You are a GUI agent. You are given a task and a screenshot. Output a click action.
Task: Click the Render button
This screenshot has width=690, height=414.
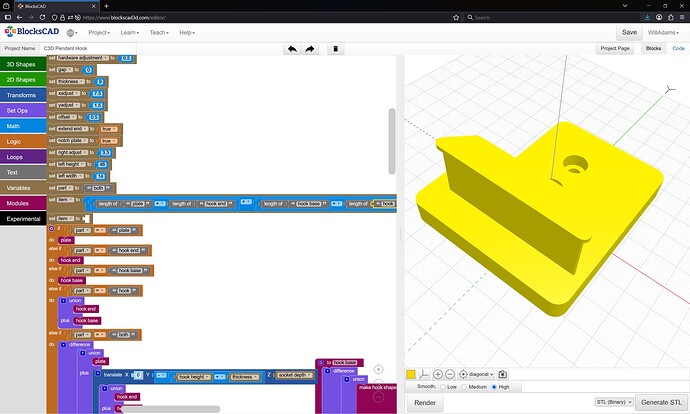click(424, 402)
